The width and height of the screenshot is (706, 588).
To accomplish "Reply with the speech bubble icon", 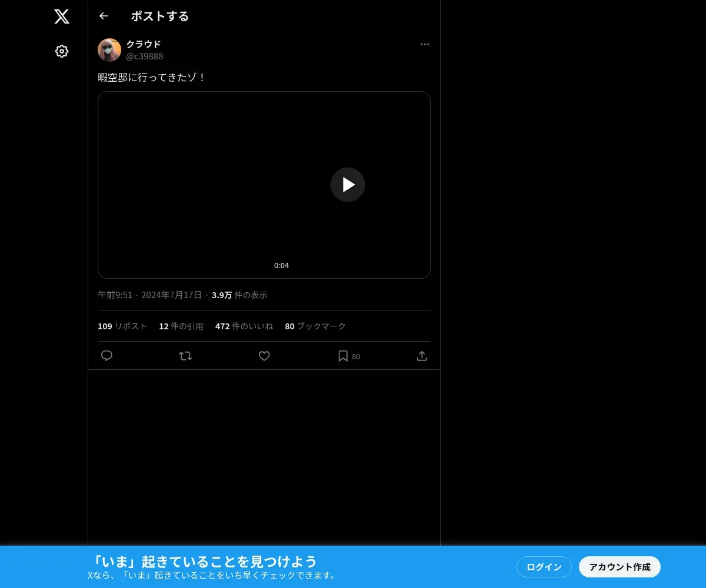I will click(106, 356).
